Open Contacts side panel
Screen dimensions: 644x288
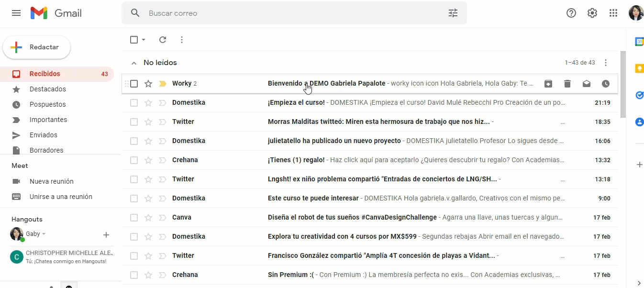point(639,122)
